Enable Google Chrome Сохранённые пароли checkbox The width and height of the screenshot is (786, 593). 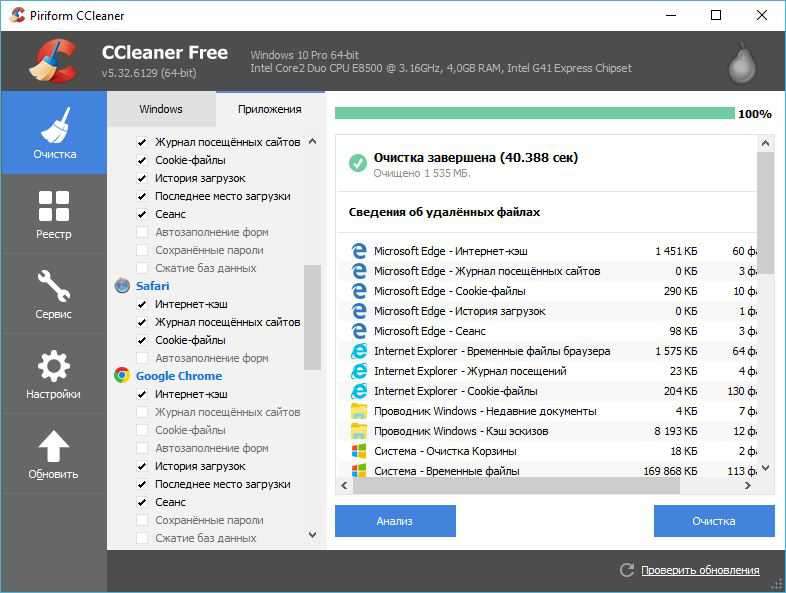tap(142, 520)
